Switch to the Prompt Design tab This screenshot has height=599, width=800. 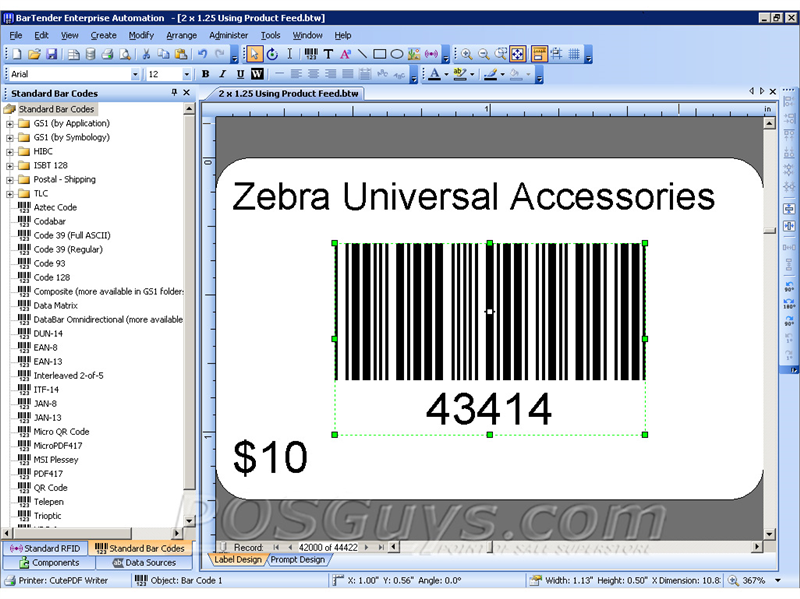(x=297, y=560)
